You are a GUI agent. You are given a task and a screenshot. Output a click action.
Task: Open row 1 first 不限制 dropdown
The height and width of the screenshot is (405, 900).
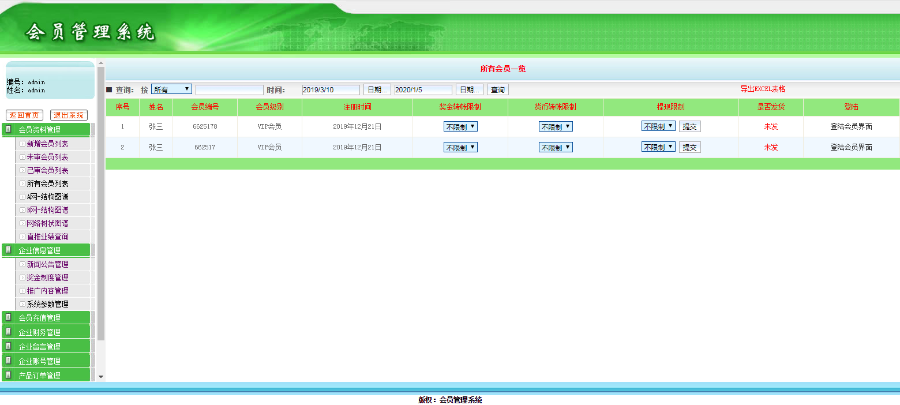click(x=460, y=126)
